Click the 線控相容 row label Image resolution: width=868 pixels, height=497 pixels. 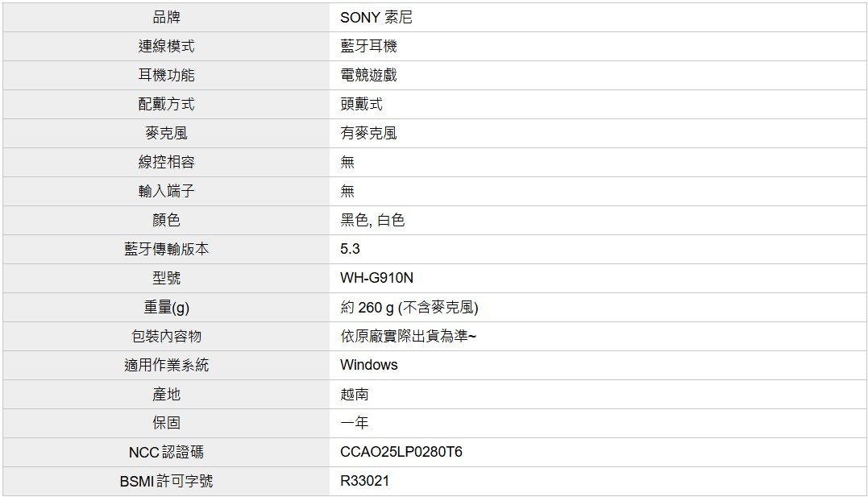(166, 163)
